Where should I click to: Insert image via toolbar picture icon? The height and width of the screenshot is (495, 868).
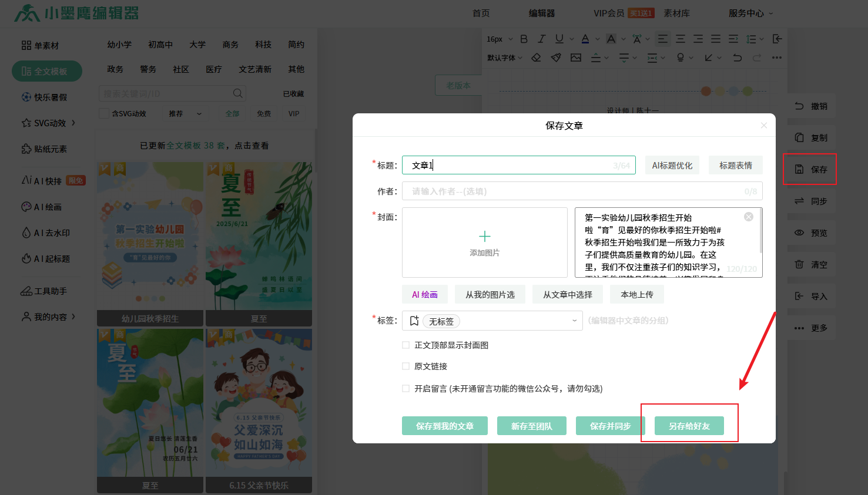[x=576, y=58]
